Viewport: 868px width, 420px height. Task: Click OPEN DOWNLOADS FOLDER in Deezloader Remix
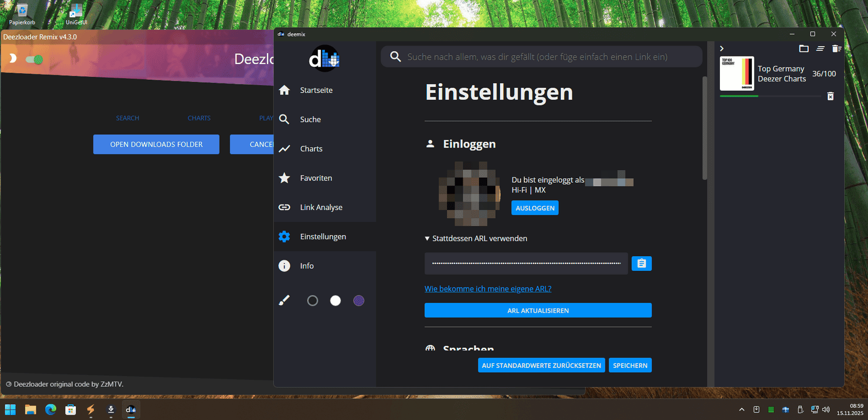tap(156, 144)
